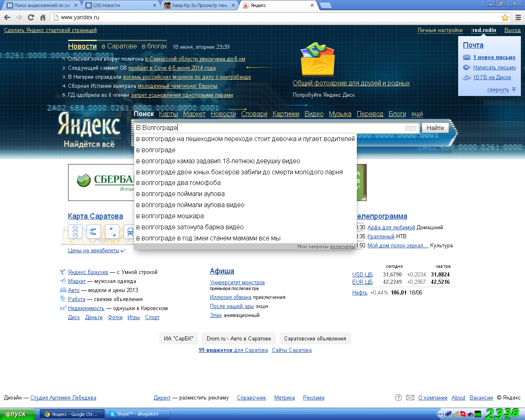525x420 pixels.
Task: Click the disk icon beside '10 ГБ на Диске'
Action: [467, 78]
